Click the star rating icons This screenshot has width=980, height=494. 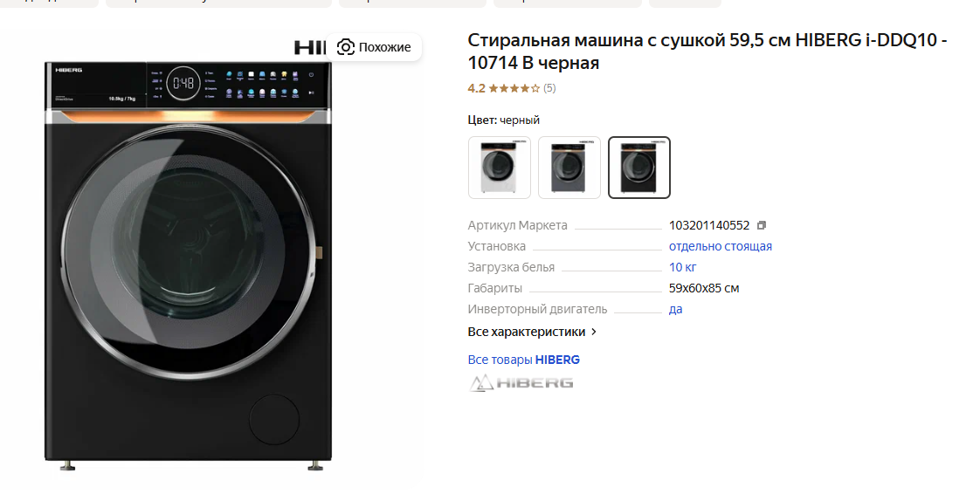point(514,89)
